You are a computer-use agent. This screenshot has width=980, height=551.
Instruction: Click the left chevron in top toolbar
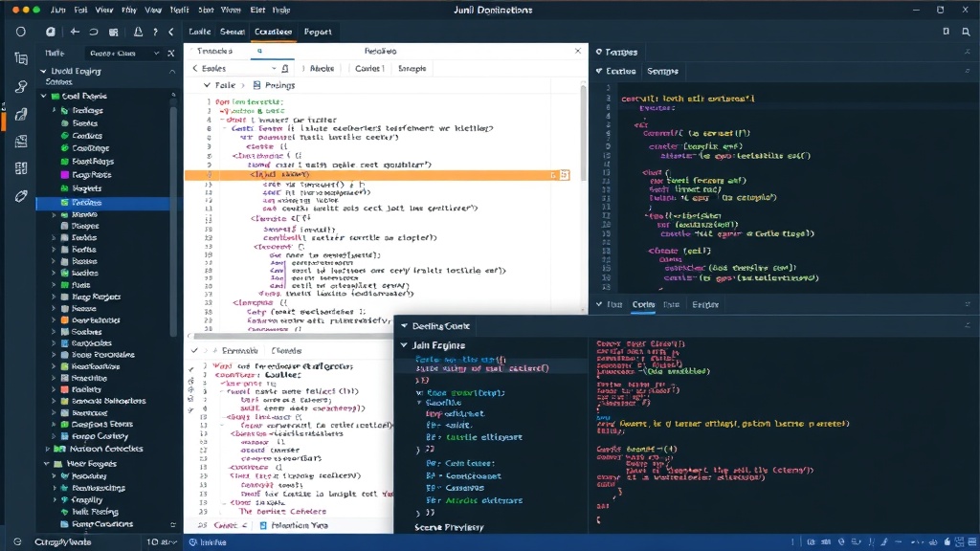click(171, 32)
